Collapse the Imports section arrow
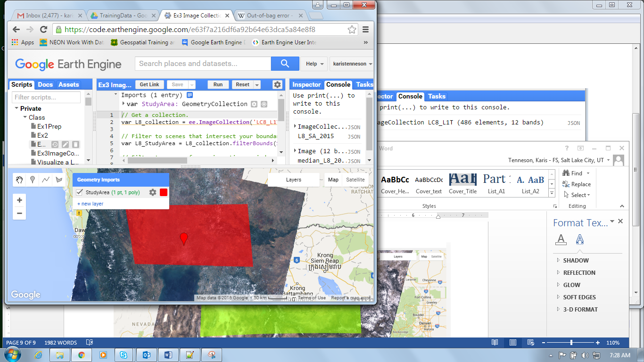The image size is (644, 362). tap(116, 95)
